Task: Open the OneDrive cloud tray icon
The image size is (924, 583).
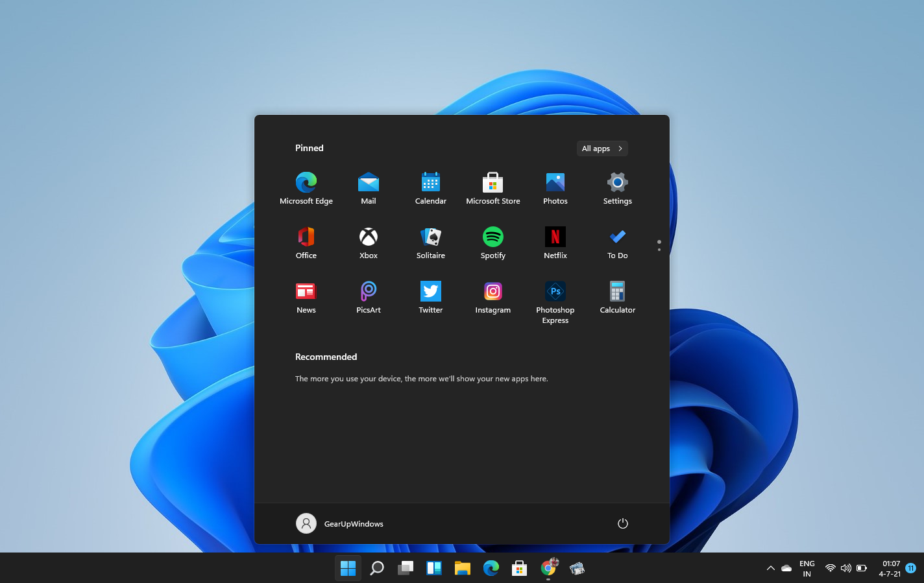Action: tap(786, 568)
